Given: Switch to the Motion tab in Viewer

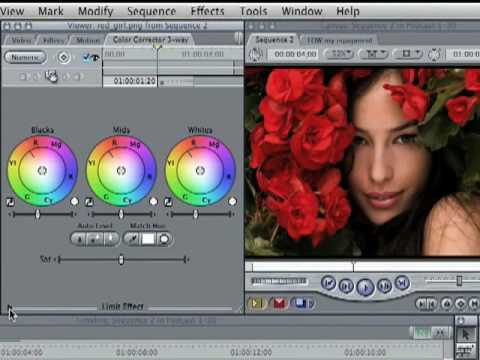Looking at the screenshot, I should pyautogui.click(x=87, y=40).
